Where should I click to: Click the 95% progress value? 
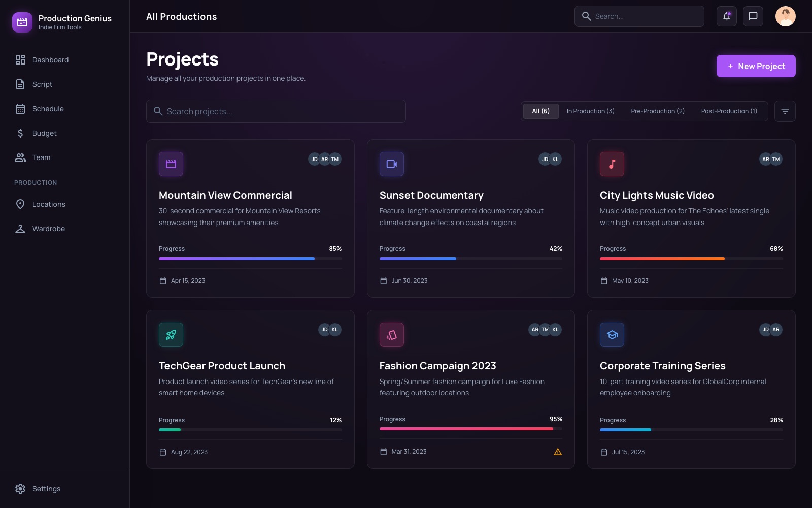[x=556, y=419]
